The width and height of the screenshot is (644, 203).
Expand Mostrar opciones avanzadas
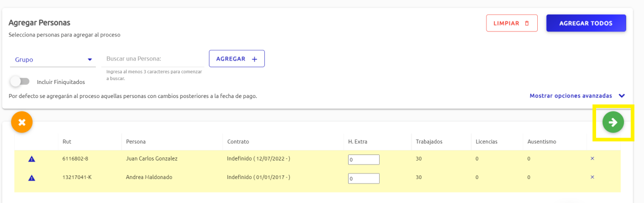(x=577, y=96)
